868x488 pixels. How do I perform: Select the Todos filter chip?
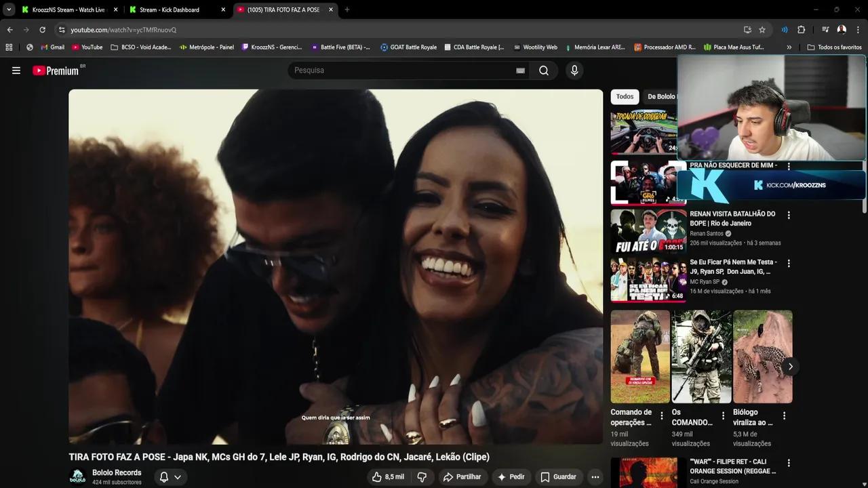624,96
